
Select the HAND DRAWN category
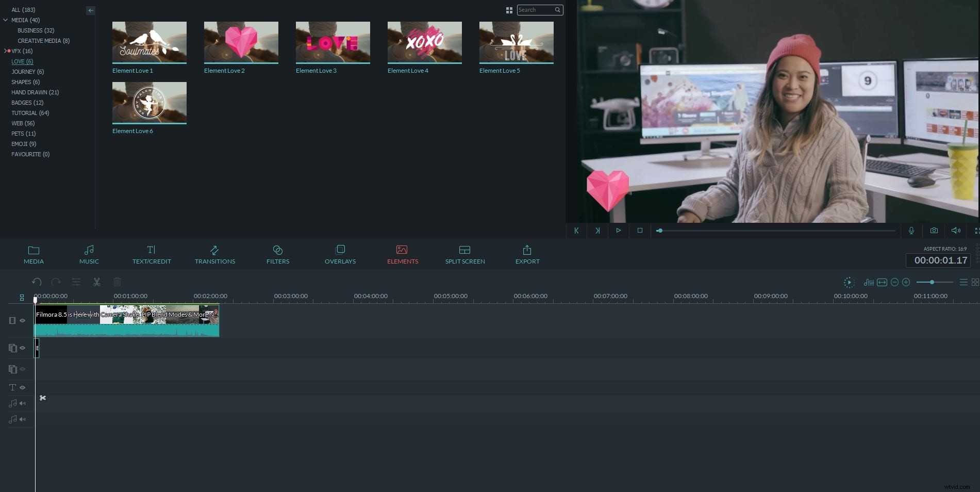click(35, 92)
